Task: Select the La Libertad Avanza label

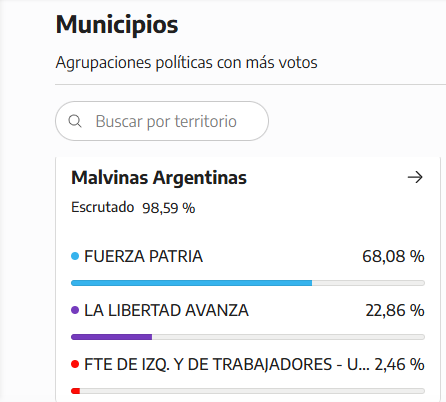Action: click(x=166, y=310)
